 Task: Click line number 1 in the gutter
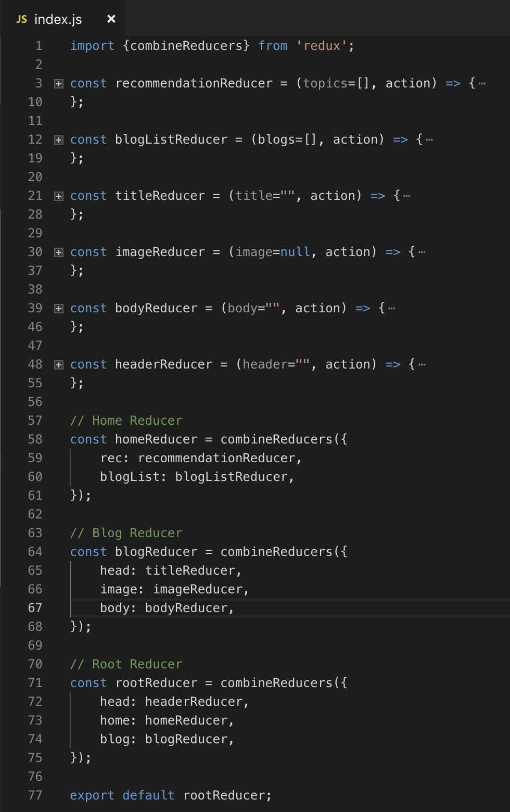[39, 46]
